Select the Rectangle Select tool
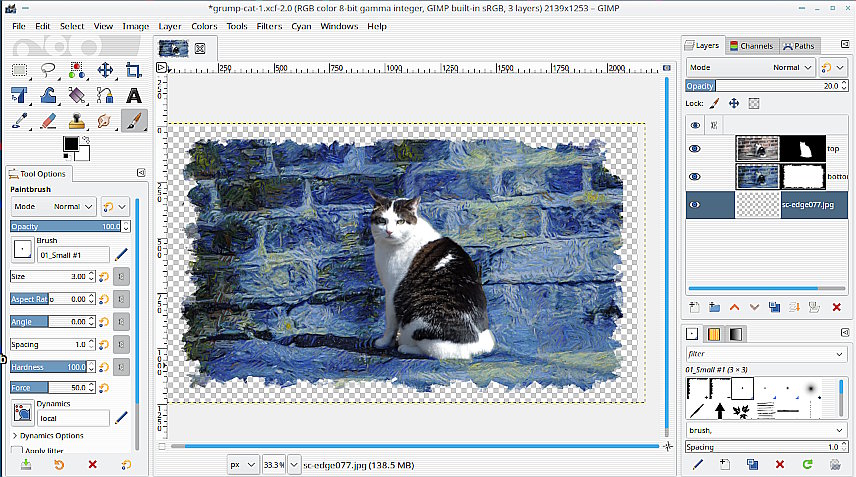Image resolution: width=856 pixels, height=477 pixels. coord(20,70)
